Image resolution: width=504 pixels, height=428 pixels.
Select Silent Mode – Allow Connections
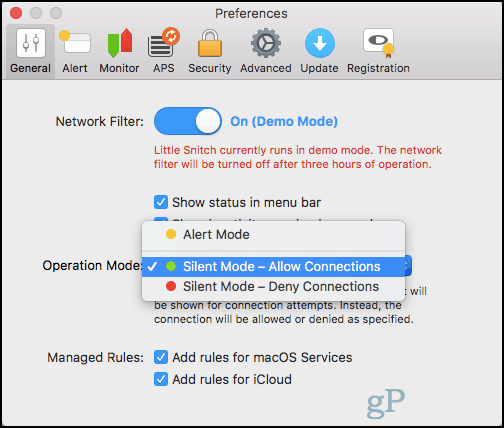[x=273, y=267]
